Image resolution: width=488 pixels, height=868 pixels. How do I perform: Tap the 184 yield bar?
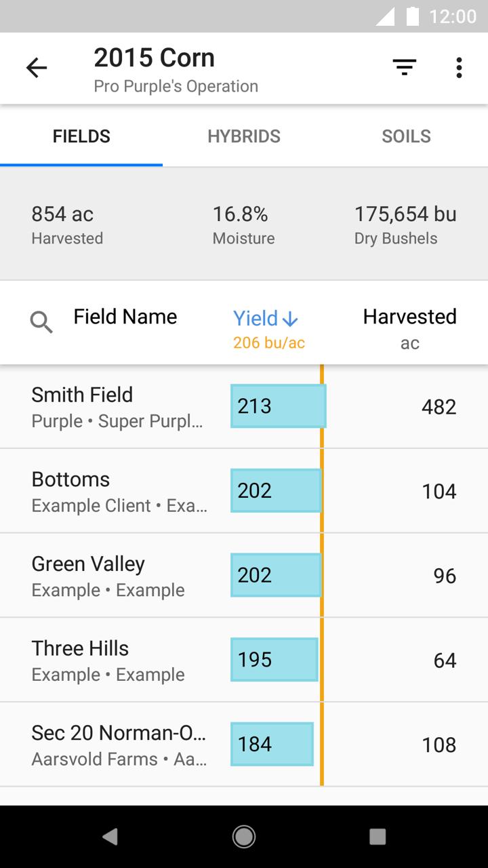272,745
